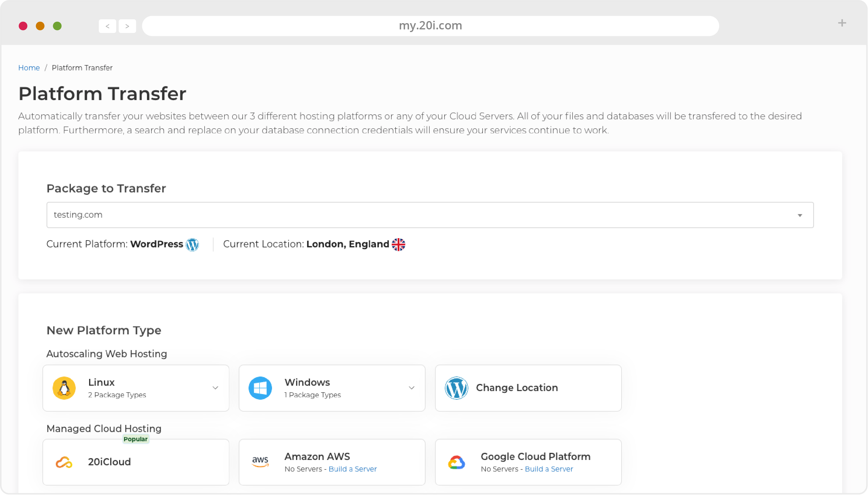Click the Amazon AWS logo icon
This screenshot has height=495, width=868.
(260, 462)
